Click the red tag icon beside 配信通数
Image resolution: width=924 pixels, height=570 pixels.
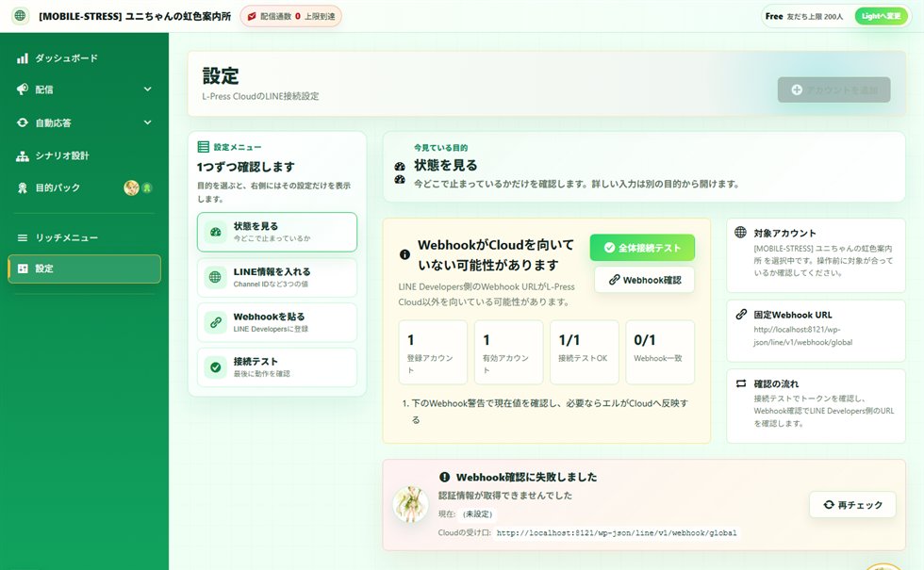[x=252, y=17]
